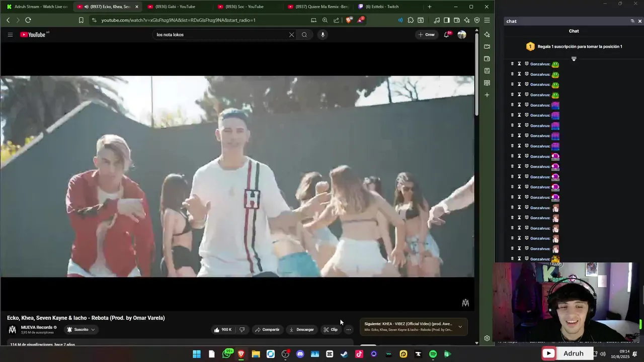Open the MUEVA Records channel link

pos(36,327)
